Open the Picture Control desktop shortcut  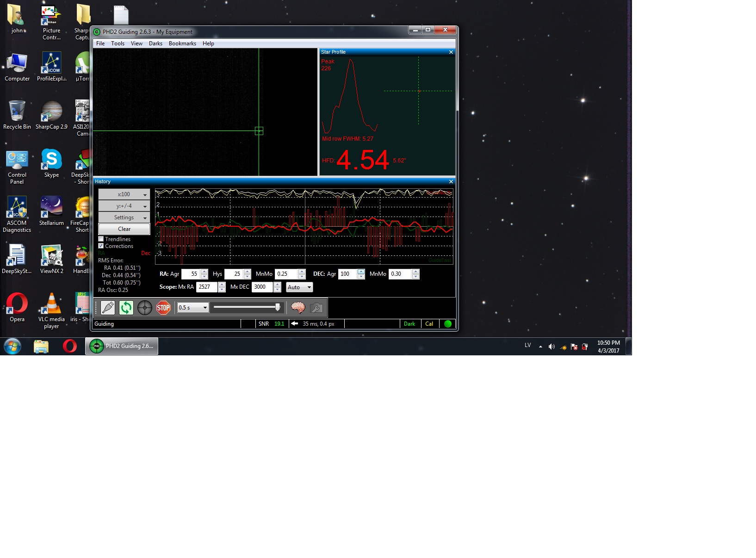pos(51,23)
